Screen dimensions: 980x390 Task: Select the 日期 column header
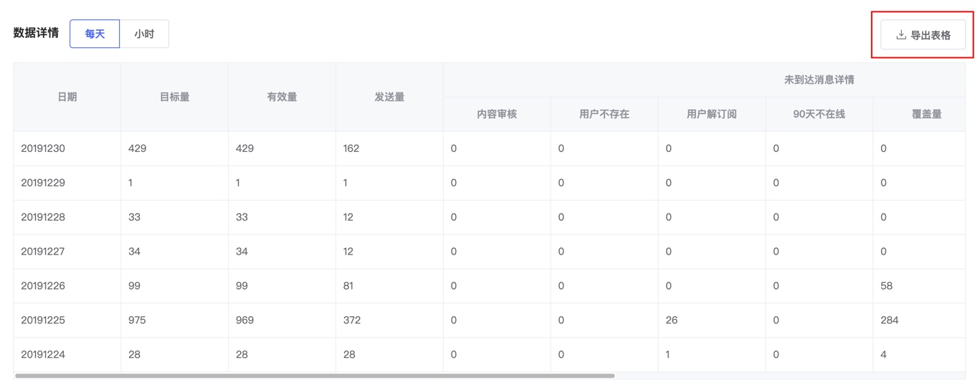(x=67, y=97)
